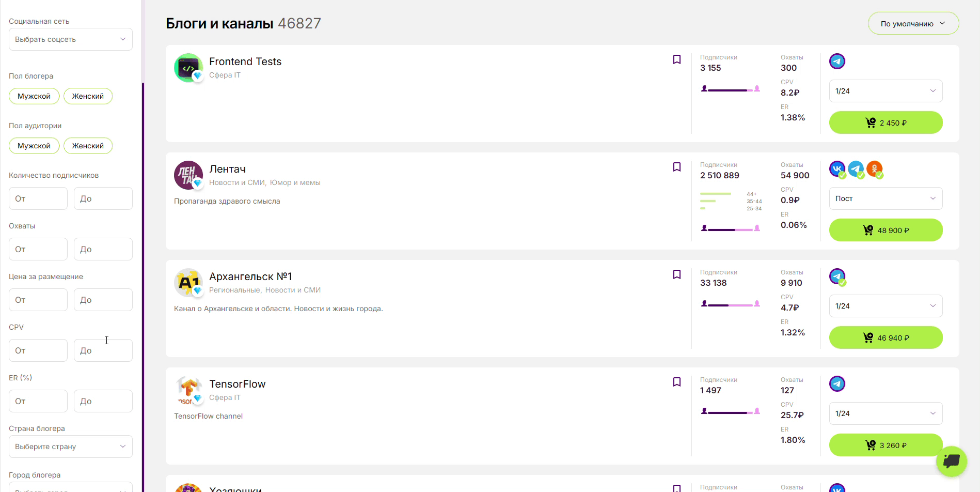Toggle Женский under Пол блогера
The image size is (980, 492).
[x=88, y=96]
